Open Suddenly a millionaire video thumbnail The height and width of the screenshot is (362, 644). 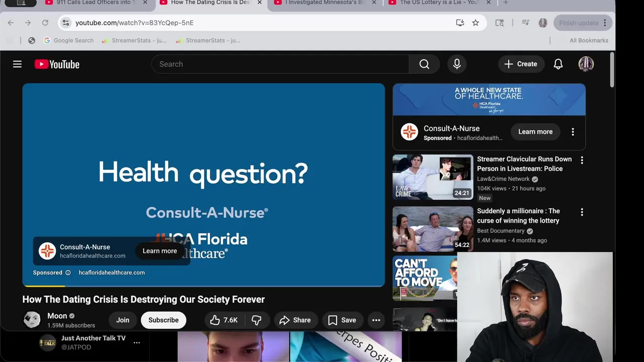pos(433,229)
